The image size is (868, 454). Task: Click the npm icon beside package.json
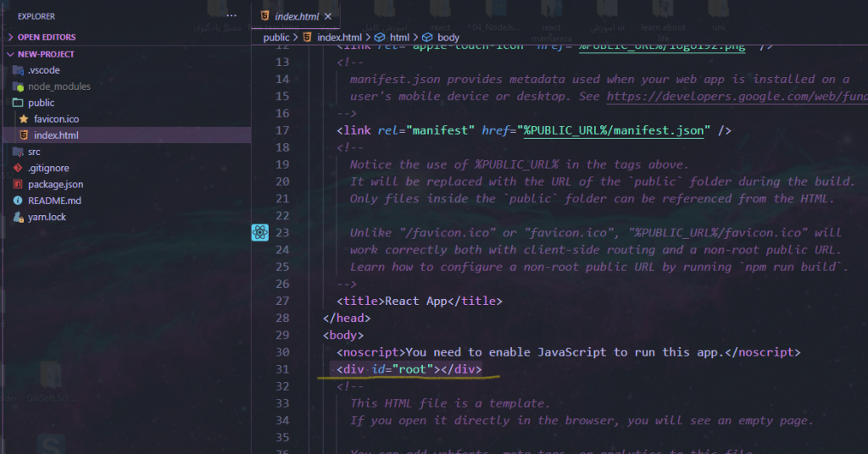click(18, 185)
